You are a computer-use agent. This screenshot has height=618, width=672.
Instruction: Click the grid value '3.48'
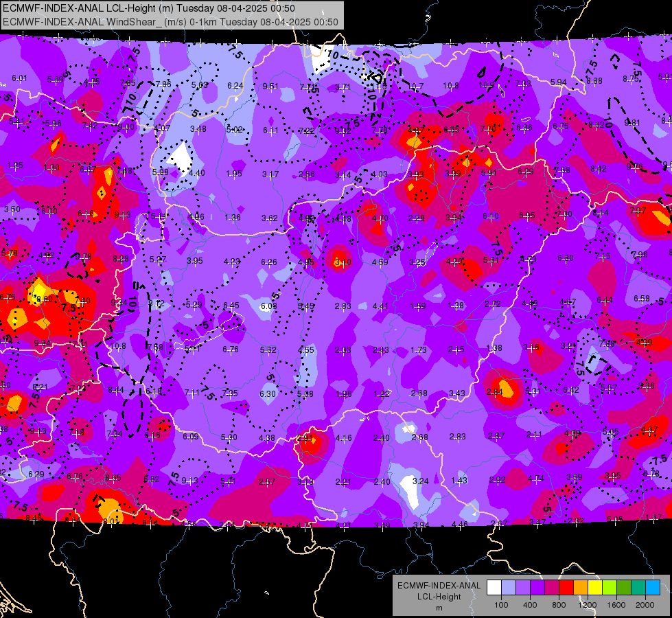pos(198,128)
